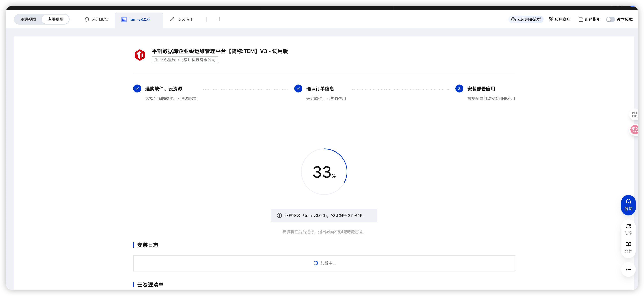Click the TEM red hexagon app logo

140,55
